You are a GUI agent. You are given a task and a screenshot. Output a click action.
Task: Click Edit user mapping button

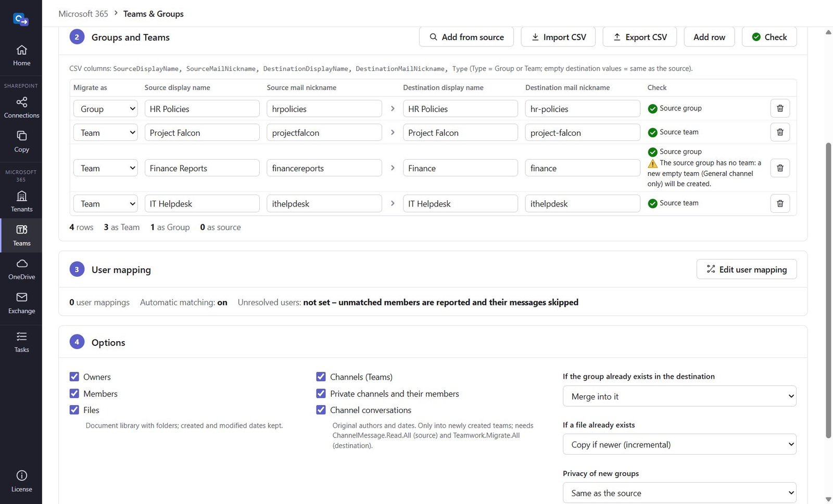[747, 269]
